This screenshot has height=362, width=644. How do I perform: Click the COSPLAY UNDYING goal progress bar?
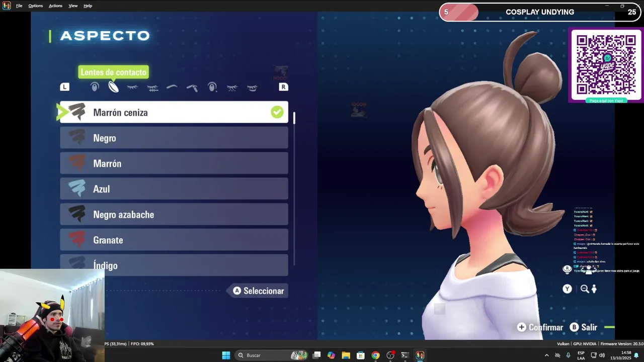[x=540, y=12]
